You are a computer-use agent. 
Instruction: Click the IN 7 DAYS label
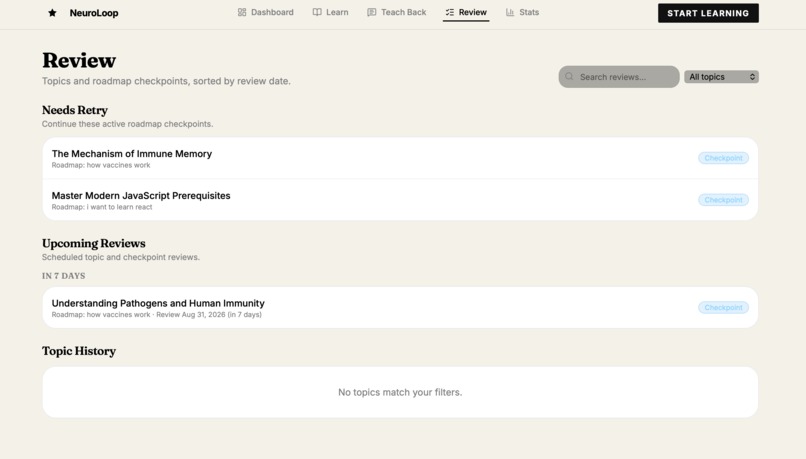[x=64, y=276]
